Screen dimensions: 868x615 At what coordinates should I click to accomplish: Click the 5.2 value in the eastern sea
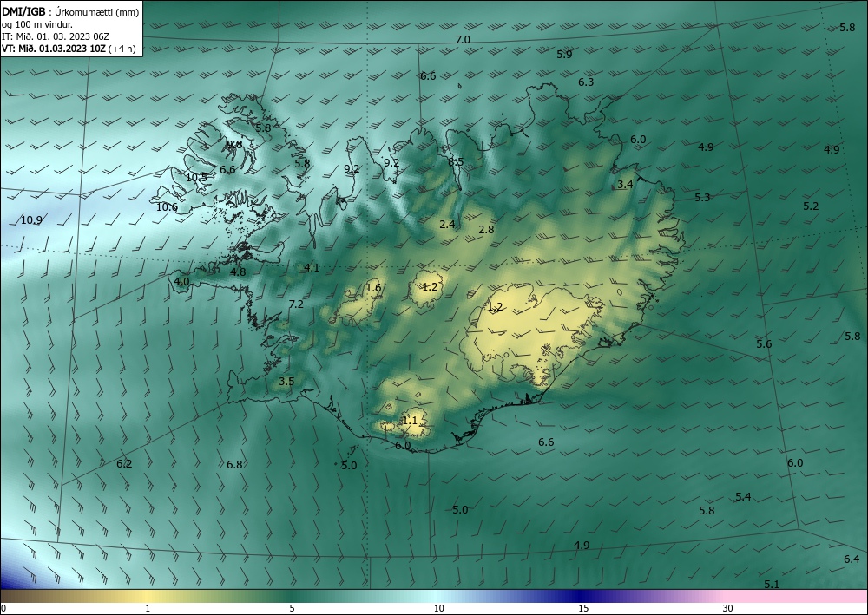[x=811, y=206]
